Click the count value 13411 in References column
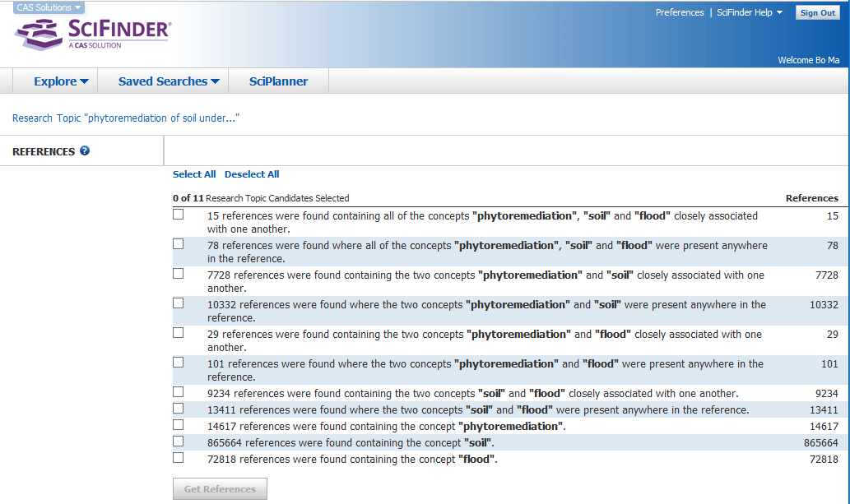The image size is (850, 504). pos(824,410)
